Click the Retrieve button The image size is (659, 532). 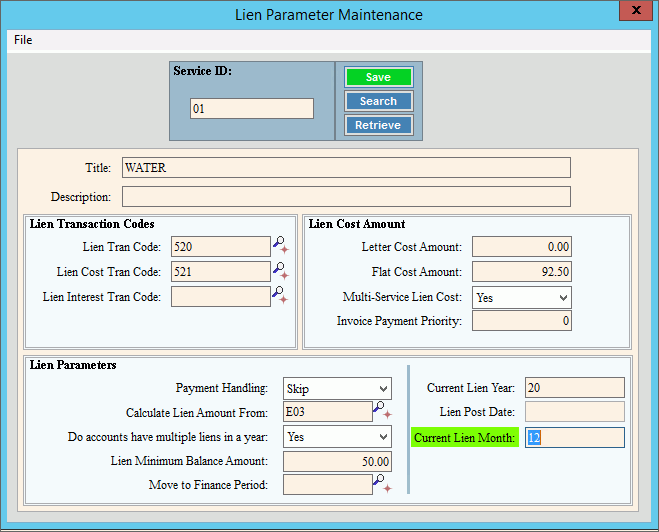click(378, 125)
